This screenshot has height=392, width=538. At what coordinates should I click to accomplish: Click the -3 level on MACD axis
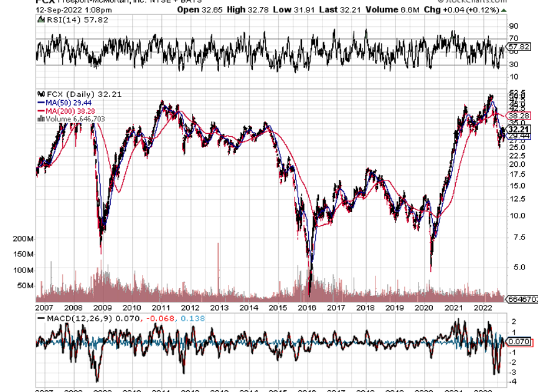pos(512,372)
